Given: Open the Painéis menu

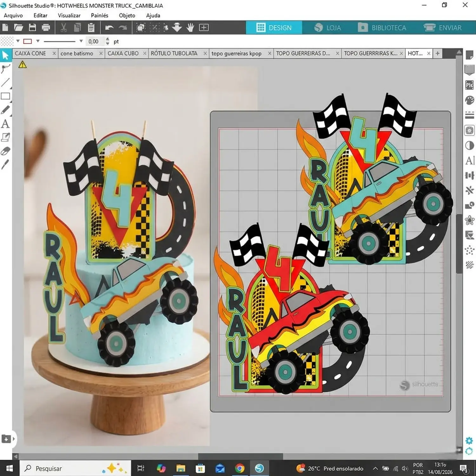Looking at the screenshot, I should pos(99,15).
